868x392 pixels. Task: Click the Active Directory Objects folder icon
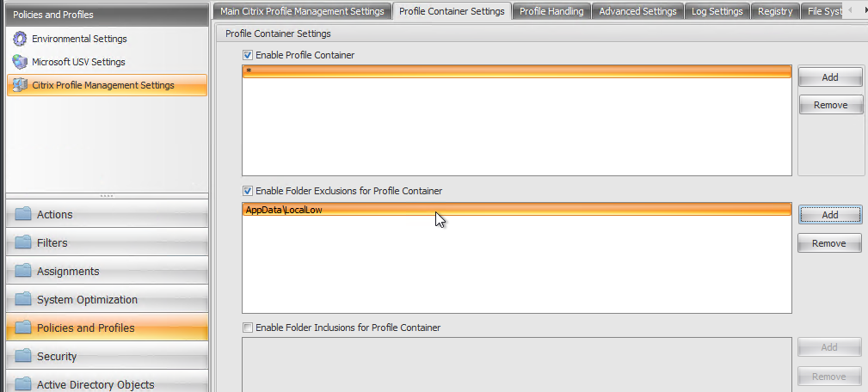[22, 384]
